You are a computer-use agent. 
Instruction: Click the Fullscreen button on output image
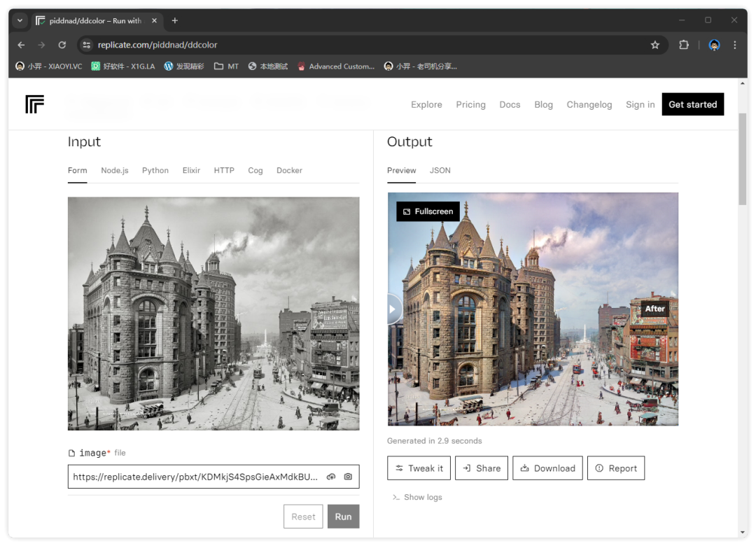428,211
